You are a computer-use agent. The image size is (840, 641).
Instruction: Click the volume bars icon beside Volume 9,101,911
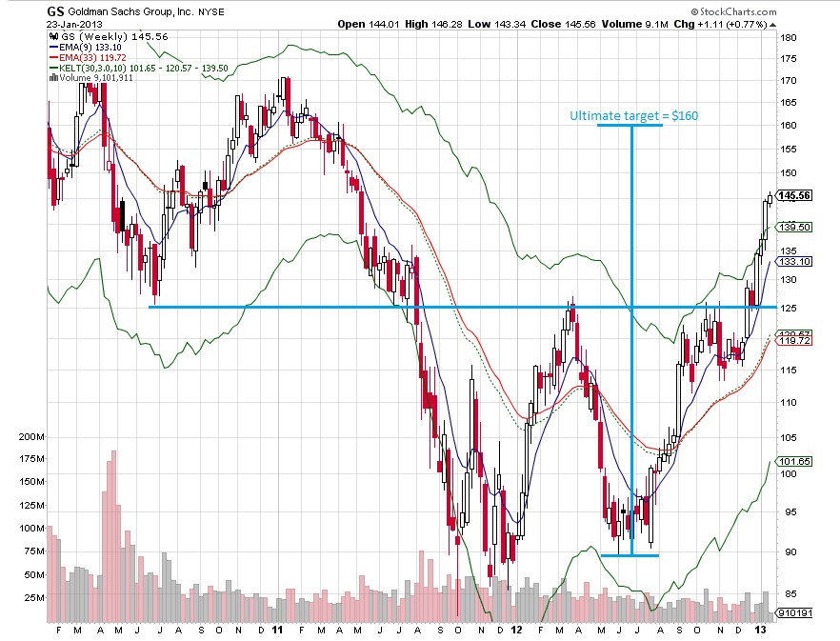[x=53, y=78]
